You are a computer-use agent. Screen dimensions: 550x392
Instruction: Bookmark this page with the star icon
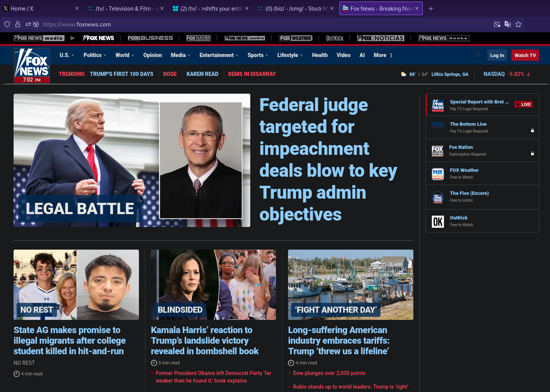tap(518, 24)
